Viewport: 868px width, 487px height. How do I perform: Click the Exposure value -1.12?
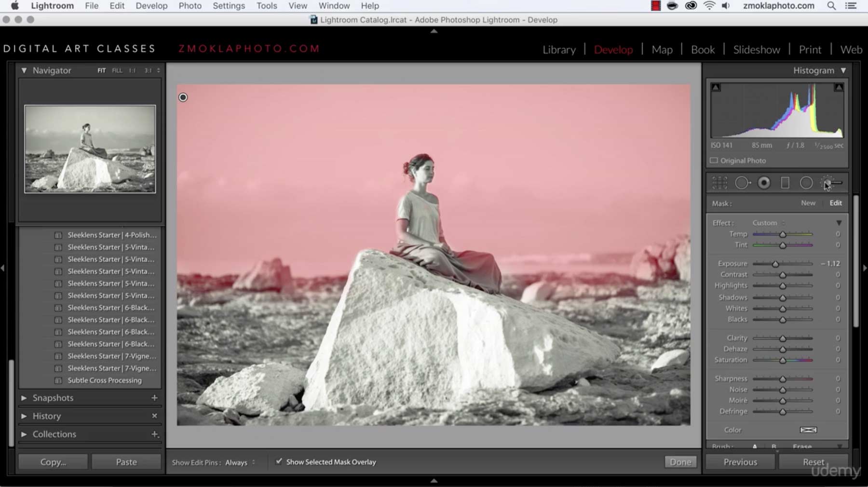coord(831,264)
